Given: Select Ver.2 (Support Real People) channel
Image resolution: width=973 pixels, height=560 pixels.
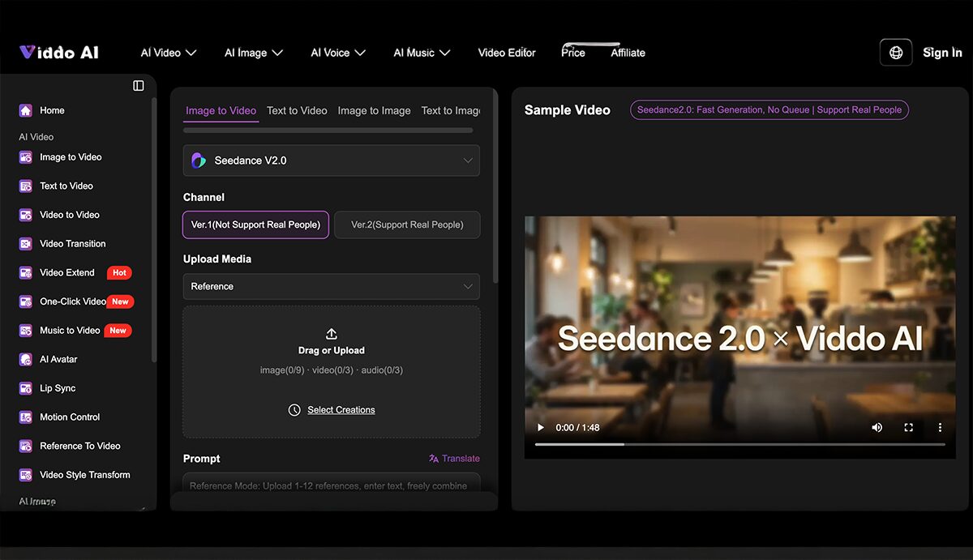Looking at the screenshot, I should pyautogui.click(x=407, y=224).
